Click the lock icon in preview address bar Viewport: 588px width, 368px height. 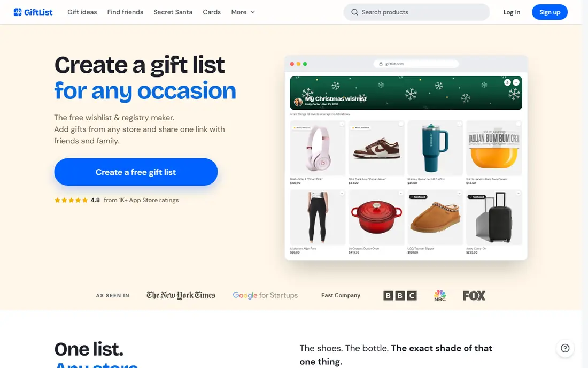pos(381,64)
